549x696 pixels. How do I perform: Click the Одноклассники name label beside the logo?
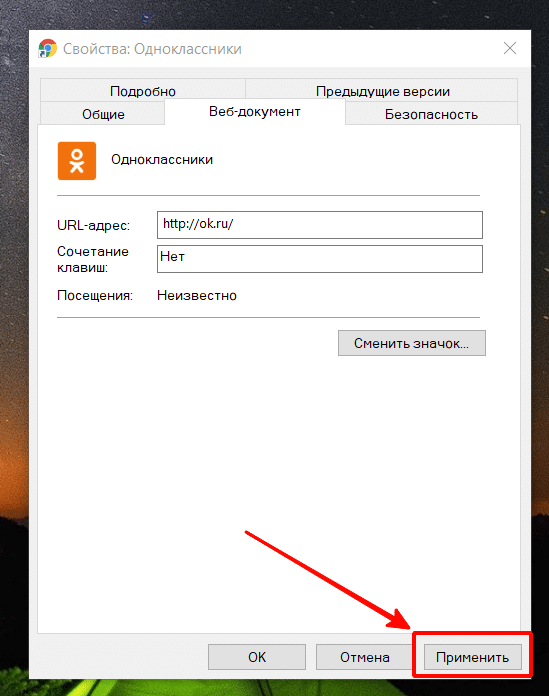(162, 159)
